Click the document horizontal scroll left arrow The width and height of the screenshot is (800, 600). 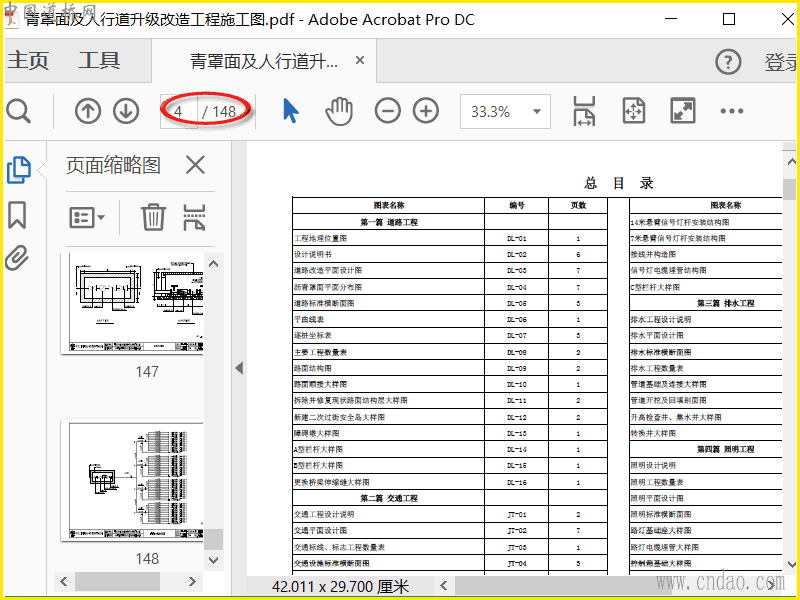(x=444, y=586)
